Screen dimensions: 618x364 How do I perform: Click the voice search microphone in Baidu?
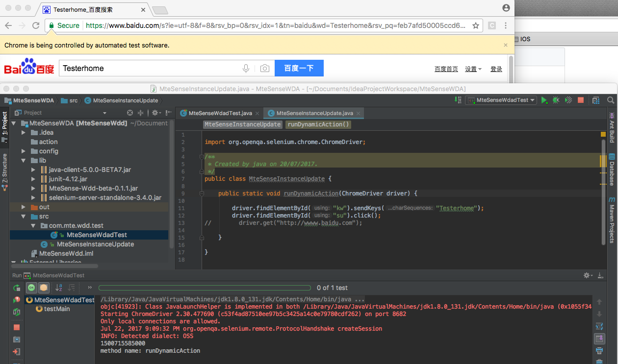pyautogui.click(x=246, y=69)
